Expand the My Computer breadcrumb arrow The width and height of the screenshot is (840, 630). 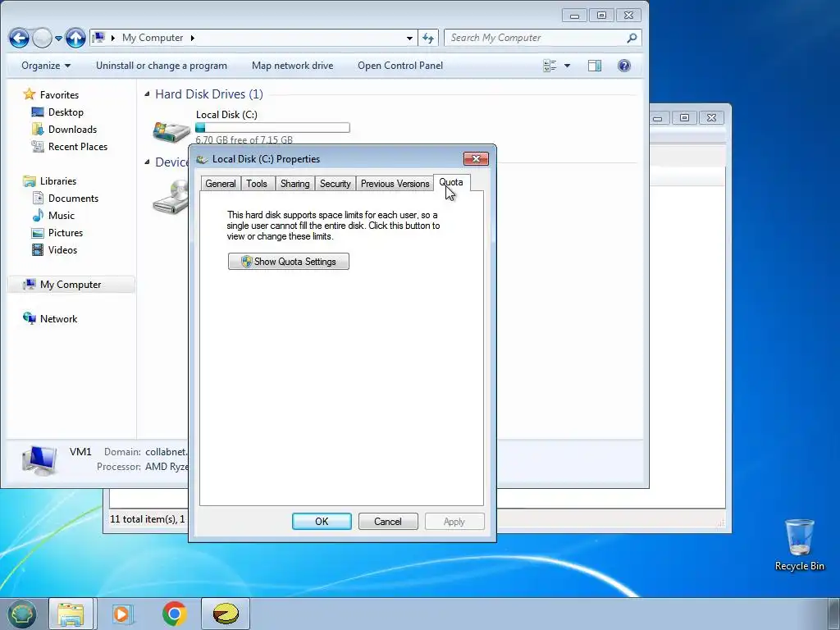coord(192,38)
